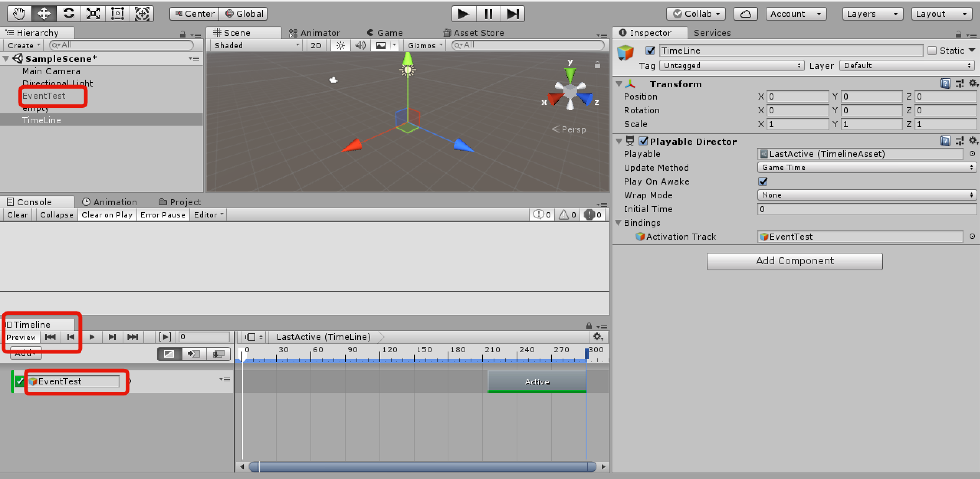
Task: Select the Scale tool
Action: coord(93,13)
